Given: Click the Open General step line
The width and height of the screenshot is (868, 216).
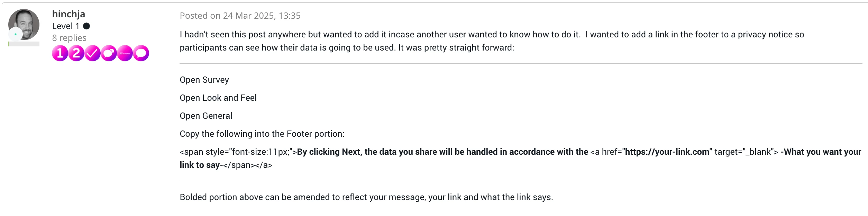Looking at the screenshot, I should (x=206, y=116).
